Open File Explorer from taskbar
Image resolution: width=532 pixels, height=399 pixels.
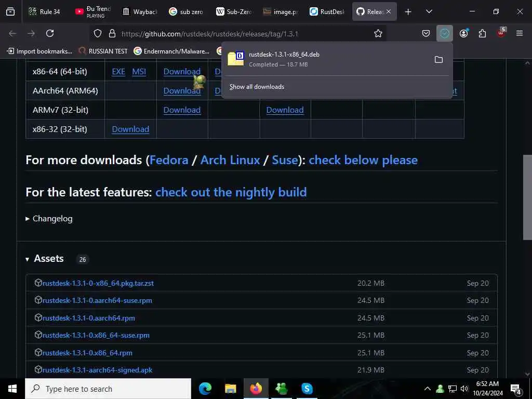[x=231, y=389]
